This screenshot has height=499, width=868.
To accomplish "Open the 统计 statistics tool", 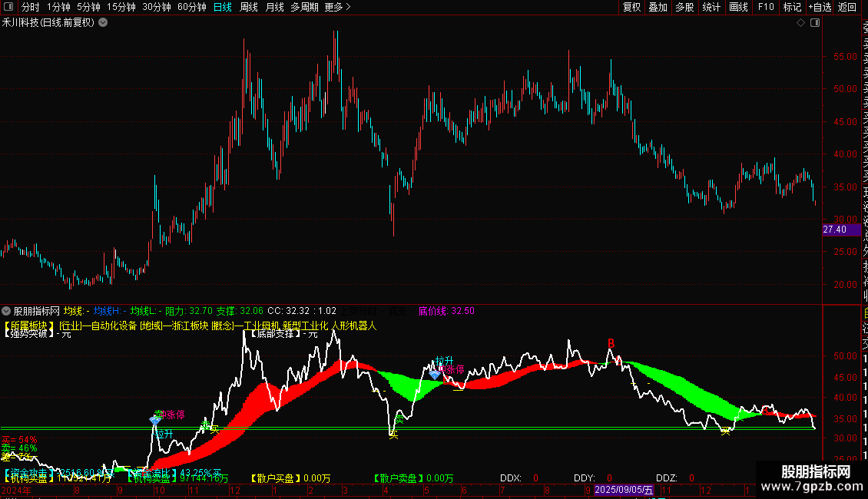I will [x=711, y=7].
